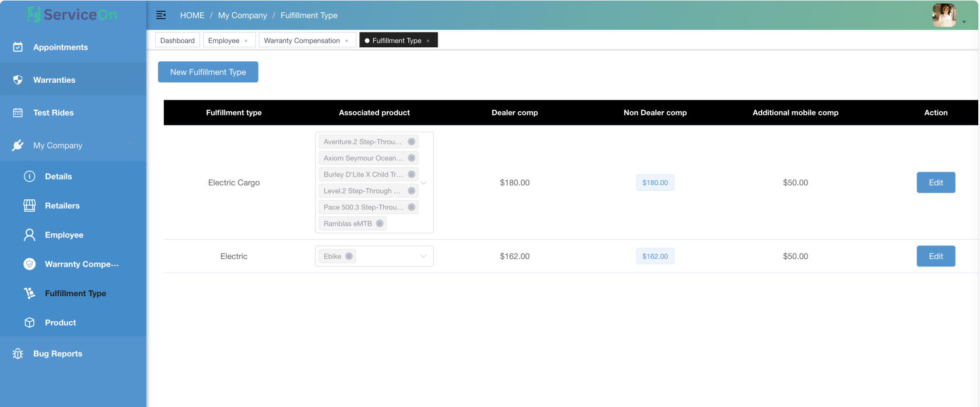Close the Warranty Compensation tab
Image resolution: width=980 pixels, height=407 pixels.
point(346,41)
